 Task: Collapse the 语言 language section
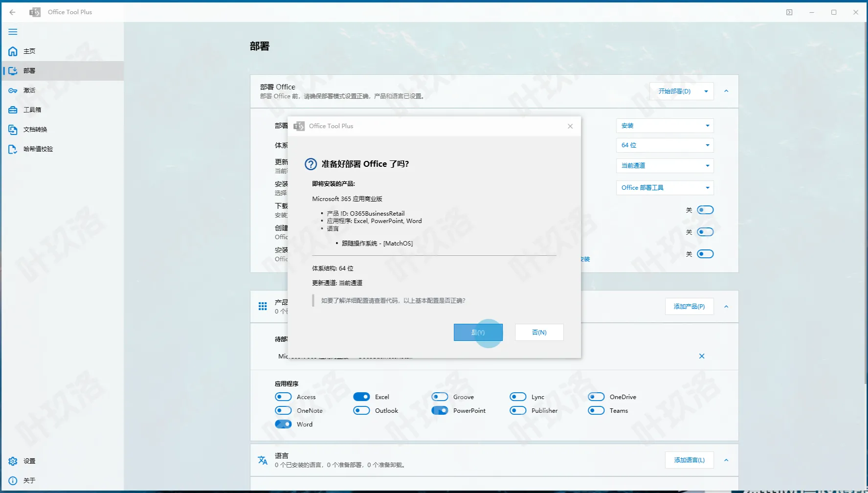click(726, 460)
